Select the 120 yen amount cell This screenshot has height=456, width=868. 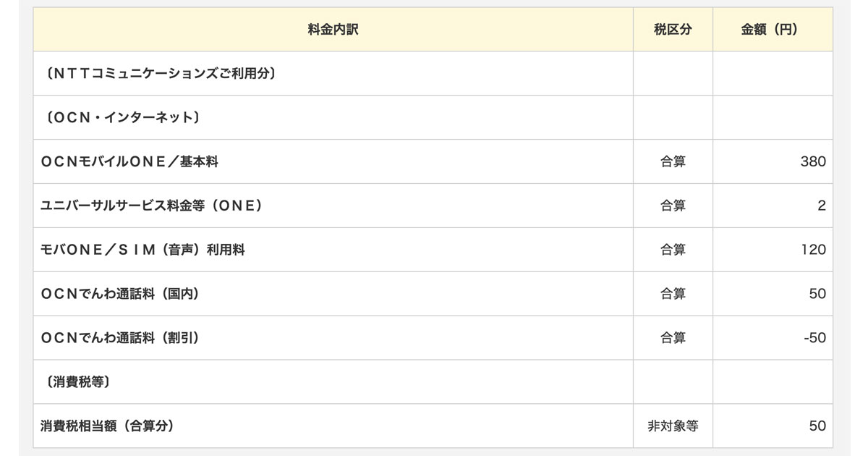pyautogui.click(x=812, y=250)
